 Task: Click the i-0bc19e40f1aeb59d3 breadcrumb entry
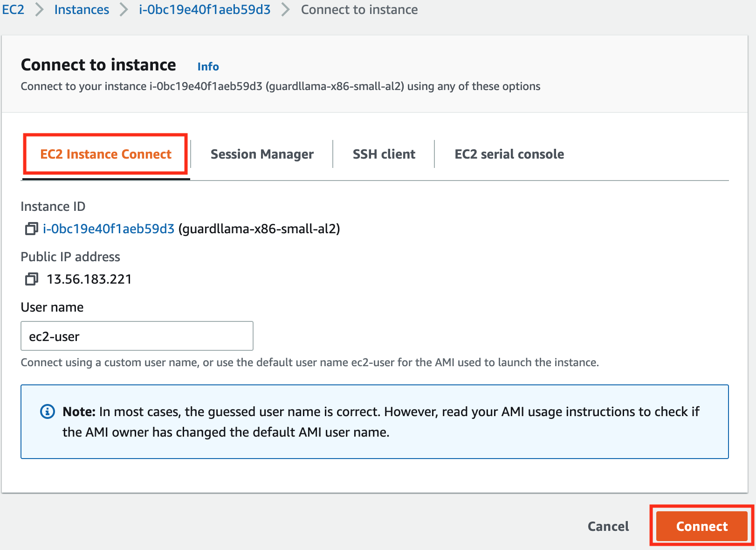click(x=204, y=9)
